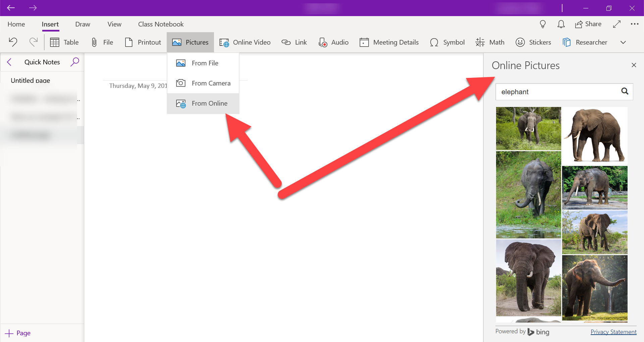The image size is (644, 342).
Task: Open the more options ellipsis menu
Action: (x=634, y=24)
